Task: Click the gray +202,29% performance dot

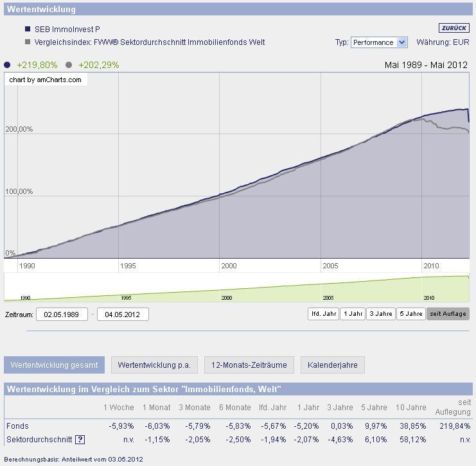Action: 69,65
